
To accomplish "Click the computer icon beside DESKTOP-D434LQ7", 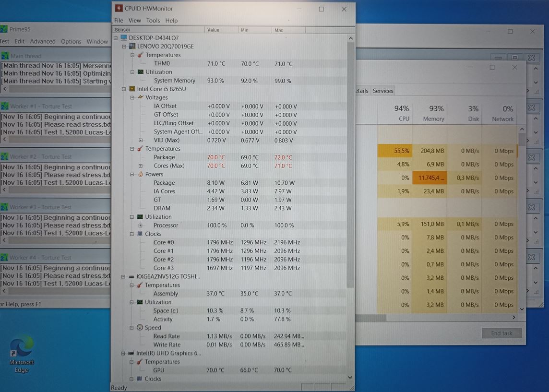I will coord(124,37).
